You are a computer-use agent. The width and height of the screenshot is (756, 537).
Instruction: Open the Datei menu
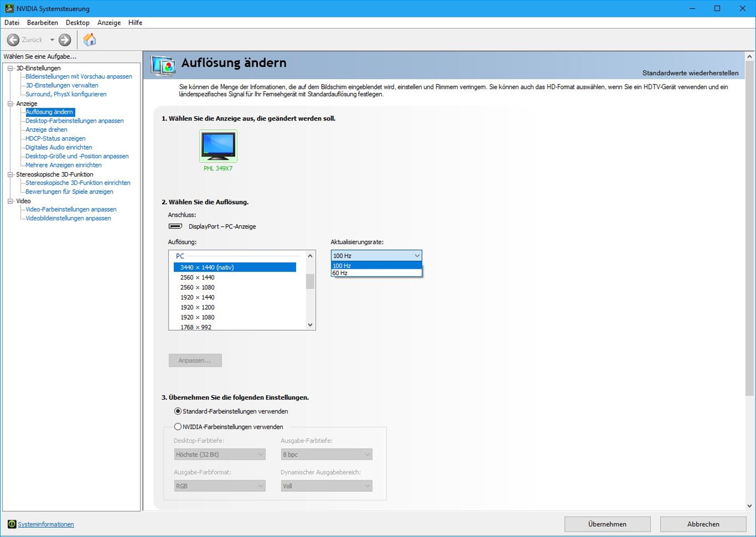pyautogui.click(x=12, y=23)
